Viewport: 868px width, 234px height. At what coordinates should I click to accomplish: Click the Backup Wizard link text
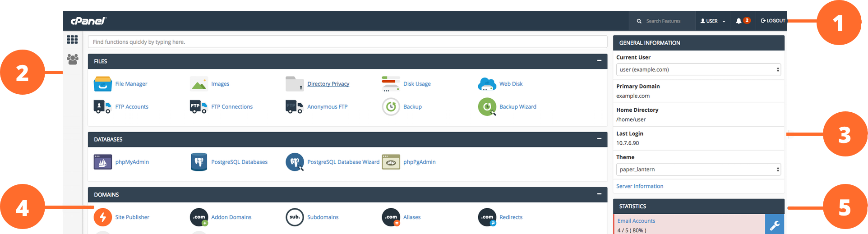pos(518,107)
